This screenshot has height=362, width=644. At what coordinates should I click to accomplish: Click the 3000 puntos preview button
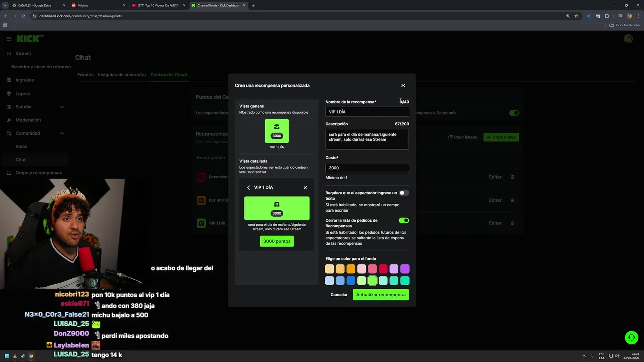pyautogui.click(x=277, y=241)
